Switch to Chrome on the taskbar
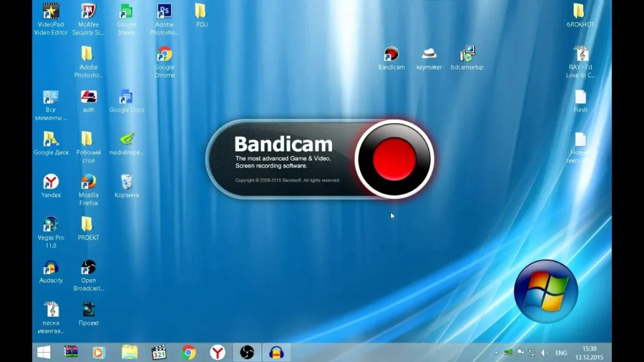The height and width of the screenshot is (362, 644). [189, 353]
